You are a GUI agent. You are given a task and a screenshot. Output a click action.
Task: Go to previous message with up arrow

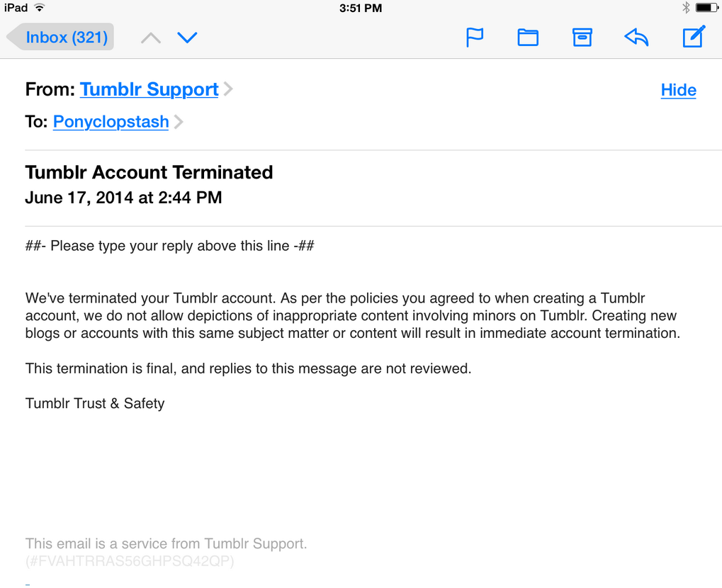click(x=151, y=38)
